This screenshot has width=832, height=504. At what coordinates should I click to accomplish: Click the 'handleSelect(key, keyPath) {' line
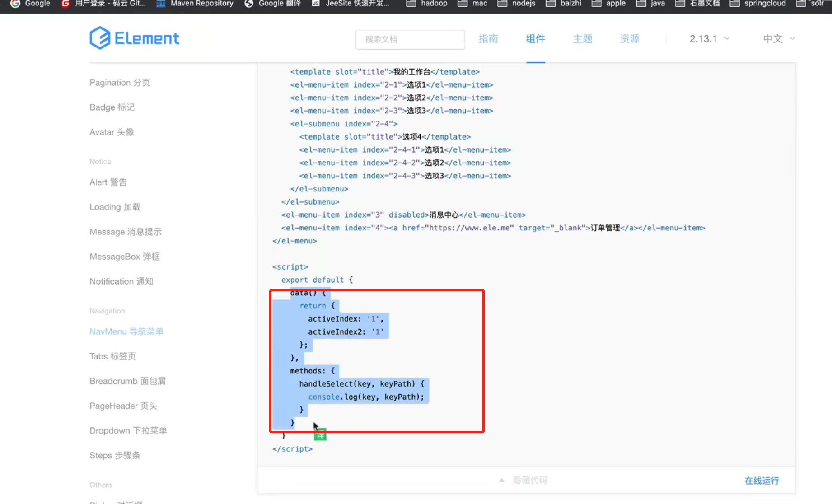(362, 384)
